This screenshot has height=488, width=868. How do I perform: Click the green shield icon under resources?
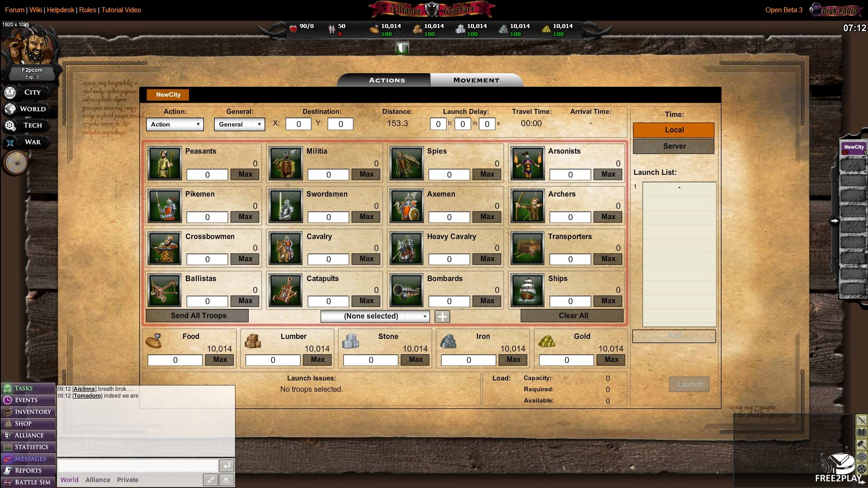click(x=402, y=48)
